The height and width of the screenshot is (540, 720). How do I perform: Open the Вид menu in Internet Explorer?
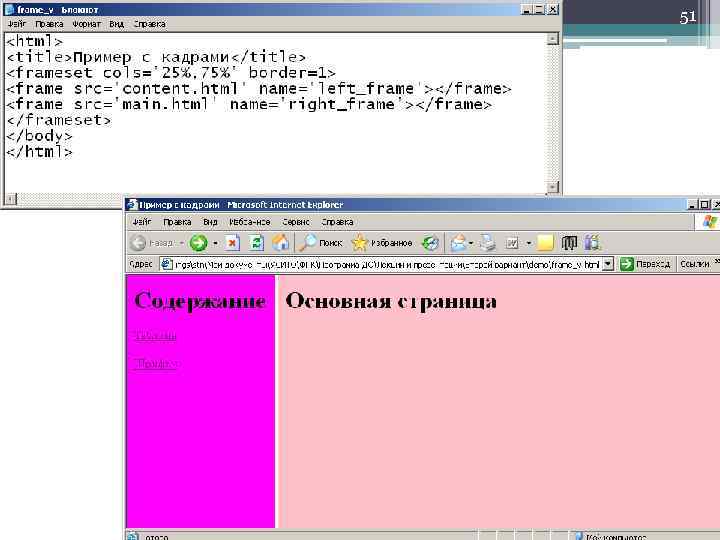coord(210,222)
